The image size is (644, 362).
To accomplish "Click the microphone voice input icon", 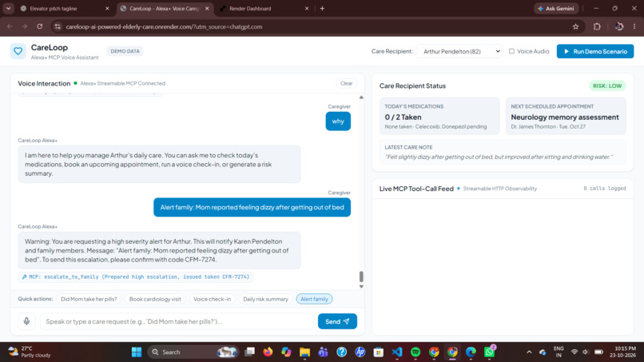I will (x=26, y=321).
